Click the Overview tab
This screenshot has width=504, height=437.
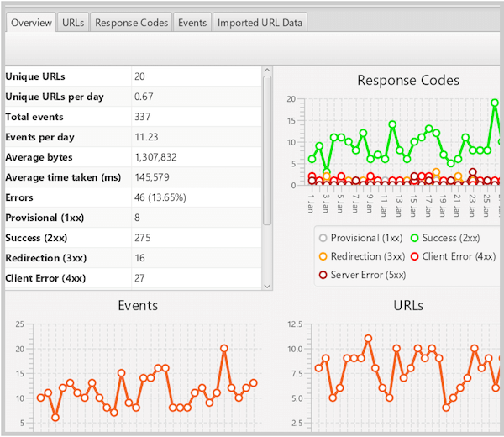31,23
